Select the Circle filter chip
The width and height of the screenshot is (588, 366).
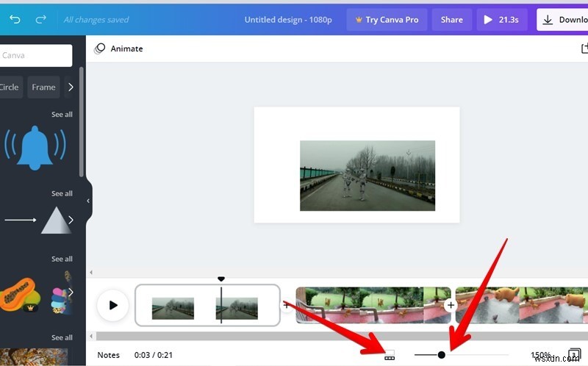pyautogui.click(x=10, y=87)
